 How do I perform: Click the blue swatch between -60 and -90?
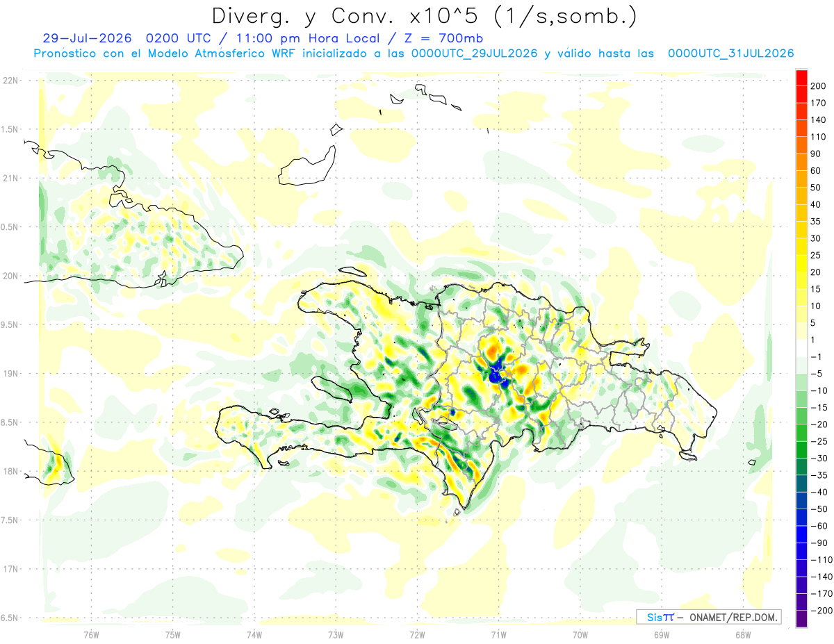click(x=801, y=534)
